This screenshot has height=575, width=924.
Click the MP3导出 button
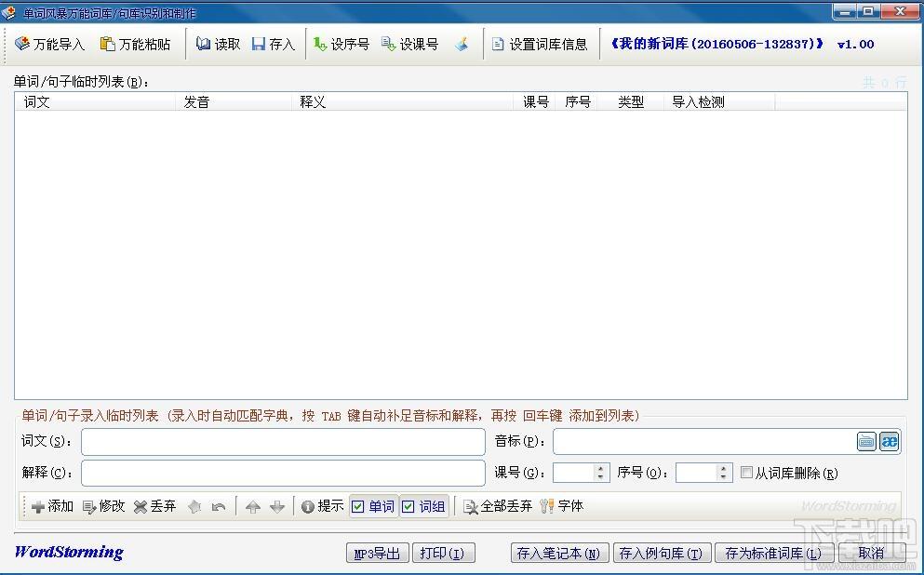tap(377, 554)
